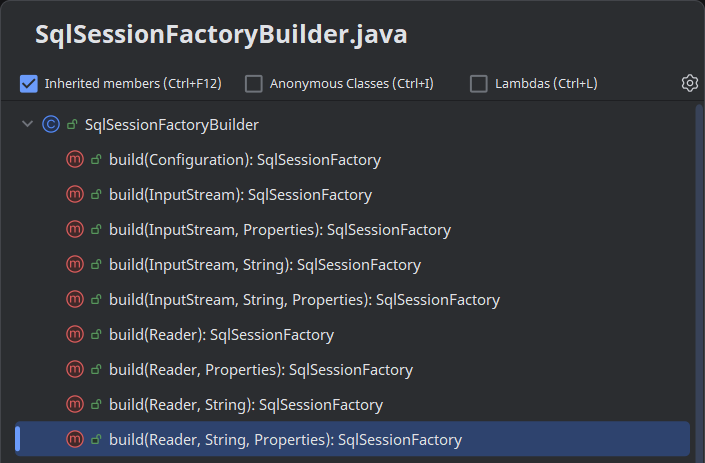Click public lock icon of build(Reader, Properties)
Viewport: 705px width, 463px height.
click(x=97, y=370)
